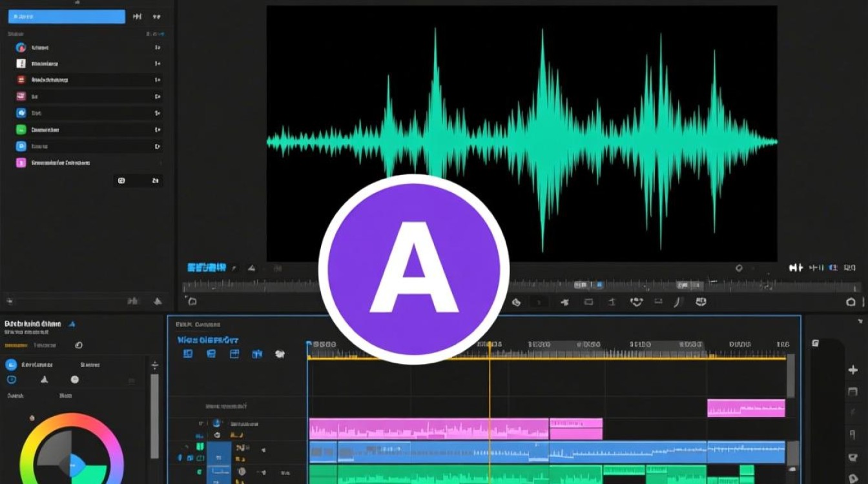
Task: Click the gray vertical scrollbar beside the color panel
Action: (x=154, y=416)
